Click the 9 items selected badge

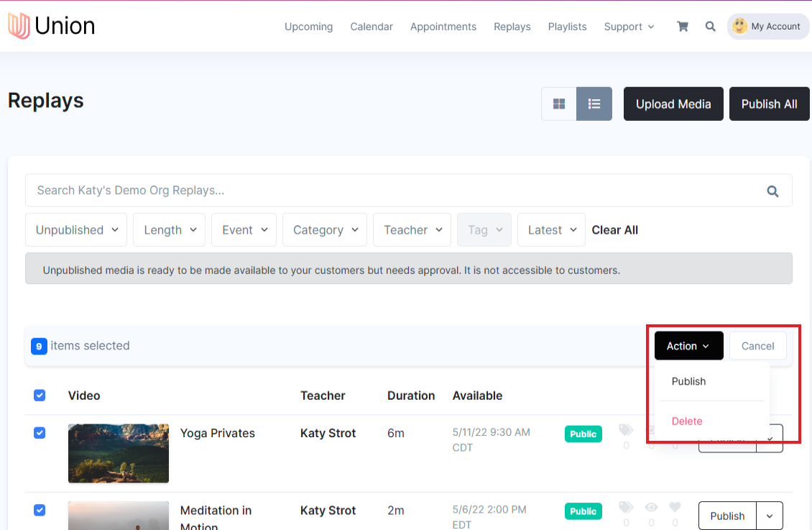point(39,346)
